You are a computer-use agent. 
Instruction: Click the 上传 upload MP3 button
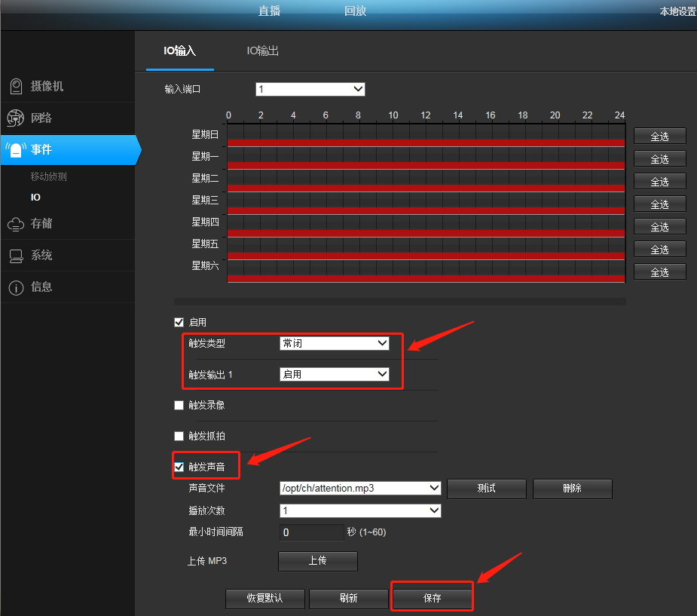(x=317, y=562)
